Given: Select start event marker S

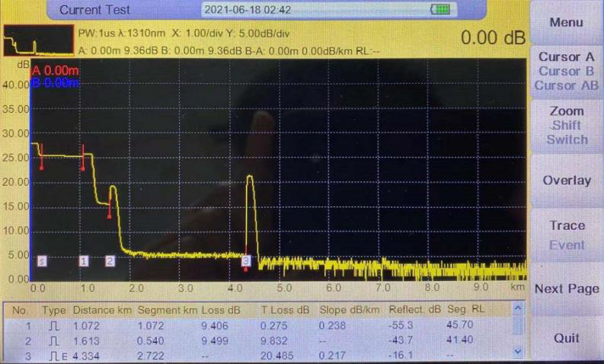Looking at the screenshot, I should click(42, 261).
